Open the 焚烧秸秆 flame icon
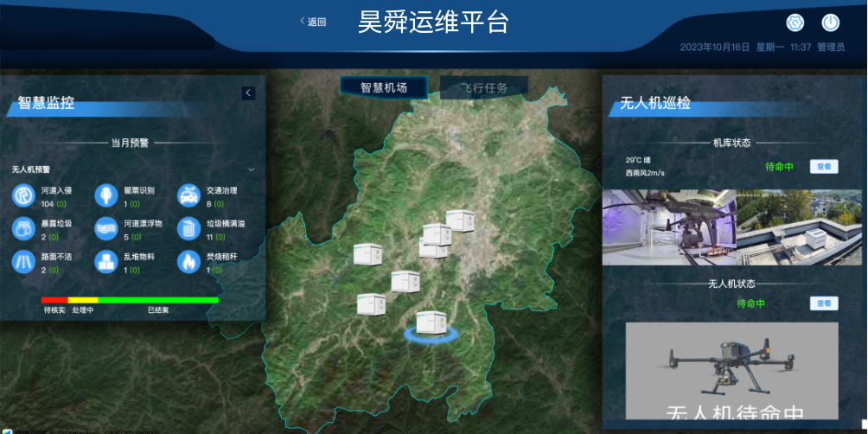Viewport: 868px width, 434px height. [x=188, y=261]
